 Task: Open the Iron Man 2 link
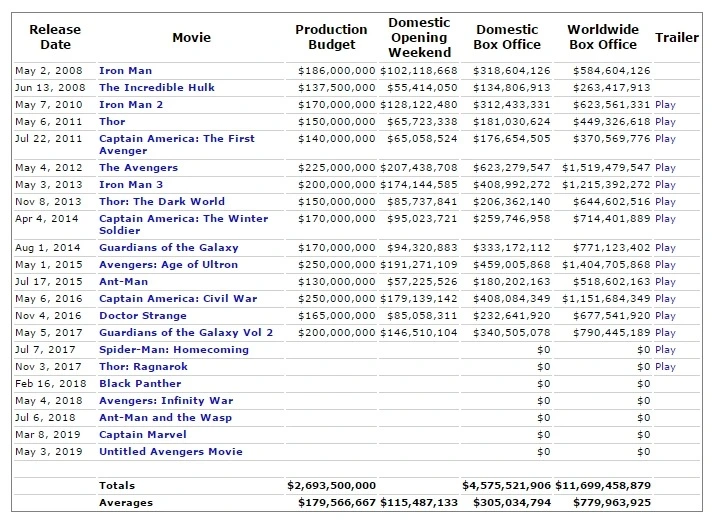coord(131,105)
